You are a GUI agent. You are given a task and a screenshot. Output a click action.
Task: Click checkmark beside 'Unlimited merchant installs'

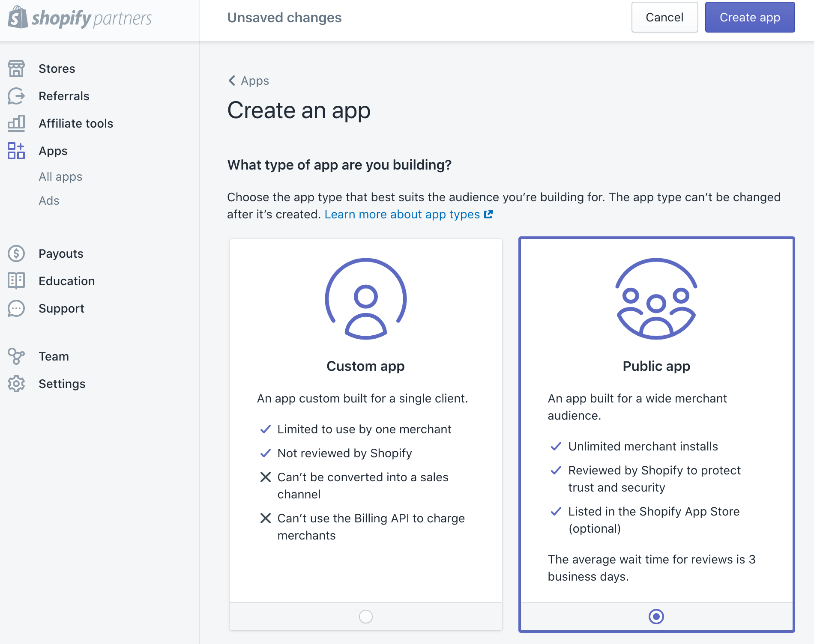(556, 446)
